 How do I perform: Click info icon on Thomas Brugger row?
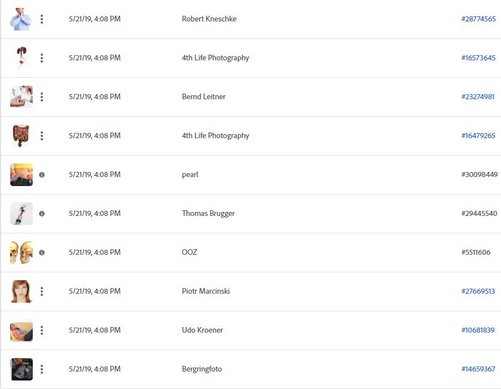[x=42, y=214]
